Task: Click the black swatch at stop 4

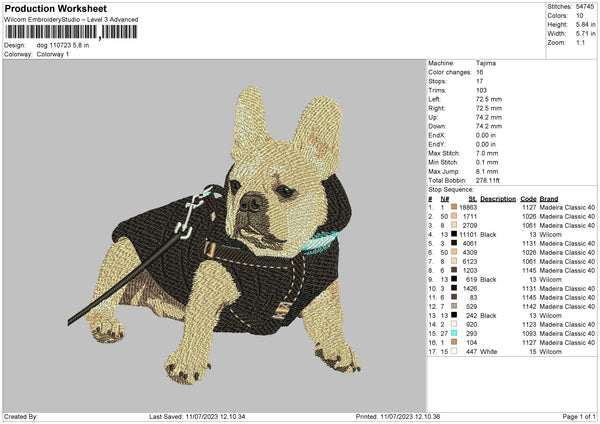Action: [x=453, y=234]
